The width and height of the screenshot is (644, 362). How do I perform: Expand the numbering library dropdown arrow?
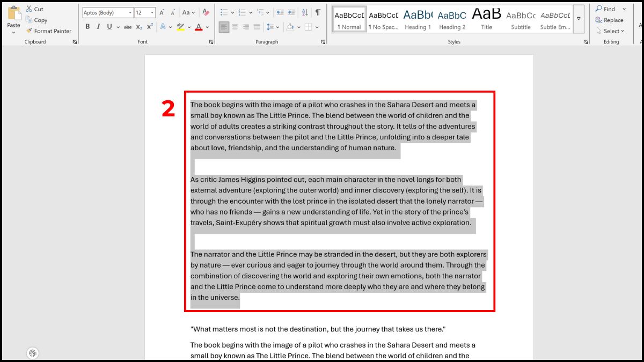[x=250, y=12]
